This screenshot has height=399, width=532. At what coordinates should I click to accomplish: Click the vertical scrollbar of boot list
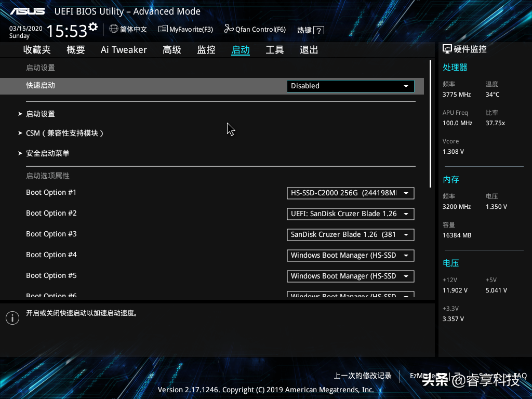click(x=430, y=124)
